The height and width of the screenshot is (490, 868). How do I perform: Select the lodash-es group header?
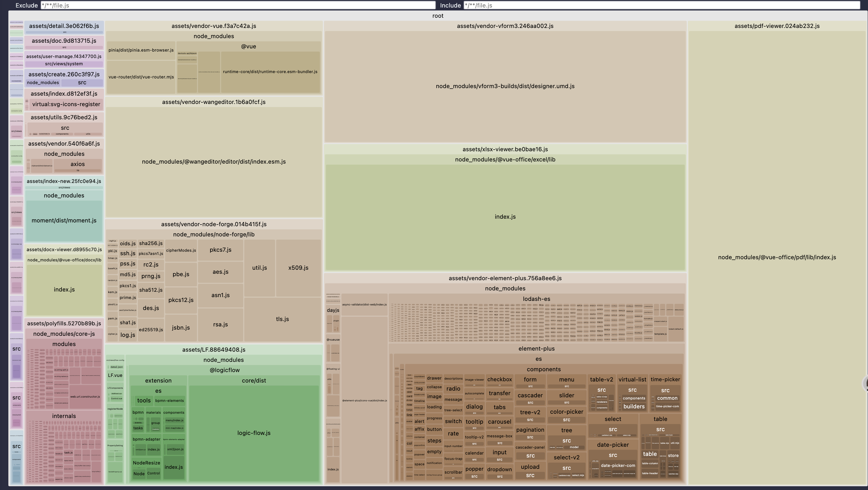(x=536, y=299)
